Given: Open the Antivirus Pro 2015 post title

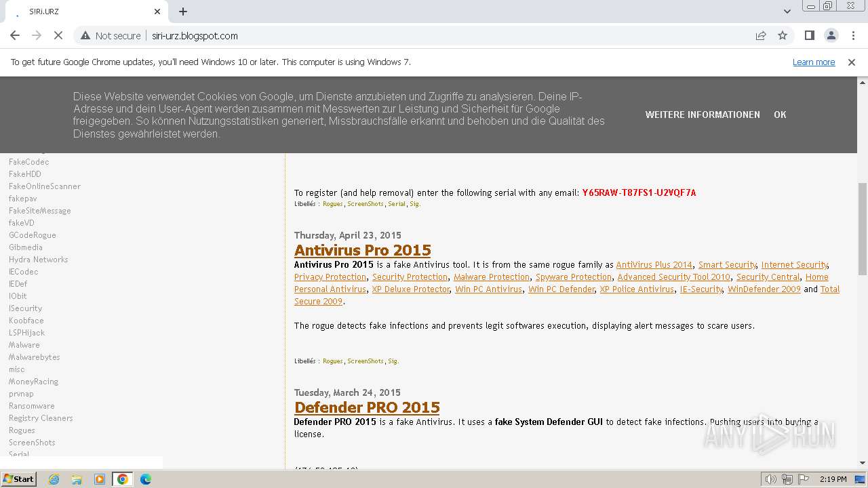Looking at the screenshot, I should 363,250.
